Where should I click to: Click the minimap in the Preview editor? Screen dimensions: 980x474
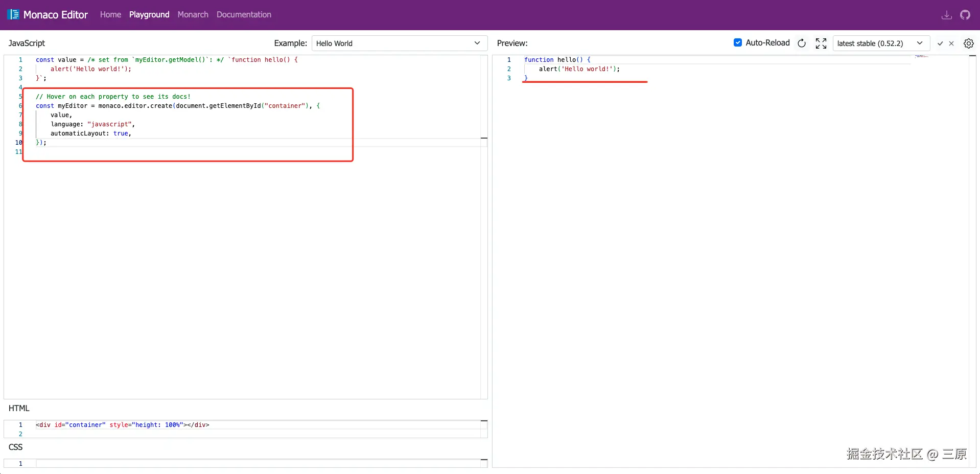[x=923, y=56]
